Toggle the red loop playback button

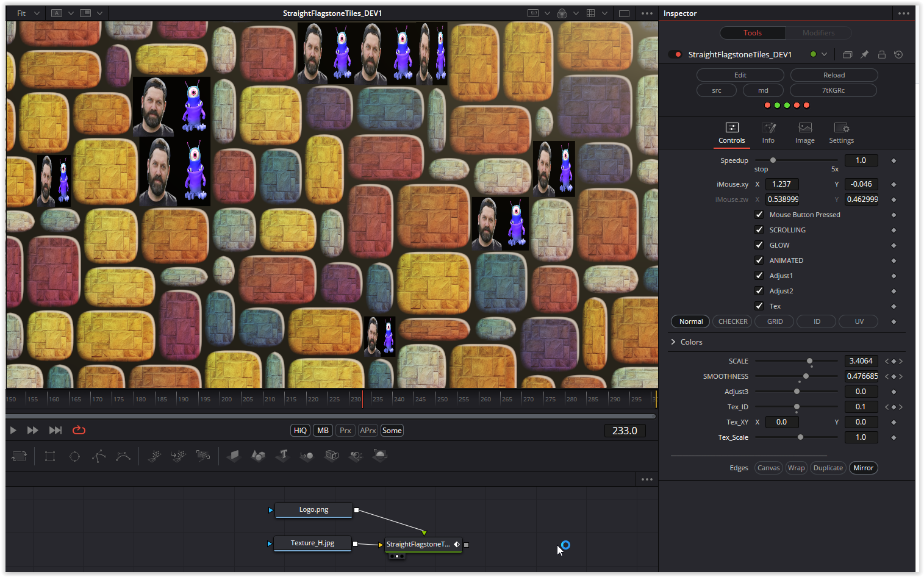click(79, 431)
